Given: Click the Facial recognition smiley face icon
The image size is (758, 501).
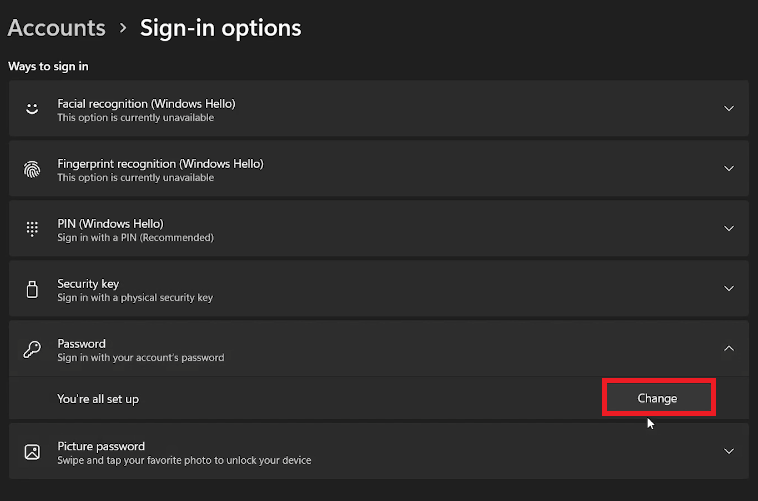Looking at the screenshot, I should pos(32,109).
